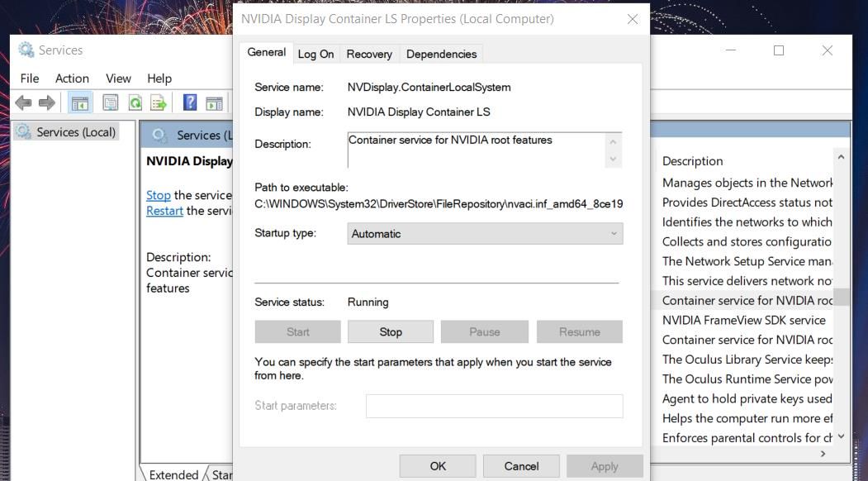The width and height of the screenshot is (868, 481).
Task: Click the Extended view tab at bottom
Action: (173, 474)
